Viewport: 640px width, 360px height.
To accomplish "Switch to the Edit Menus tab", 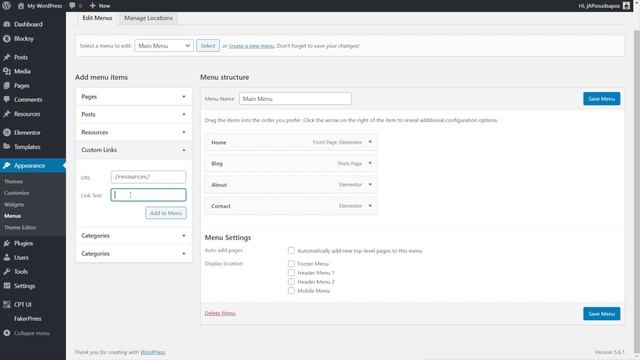I will click(97, 18).
